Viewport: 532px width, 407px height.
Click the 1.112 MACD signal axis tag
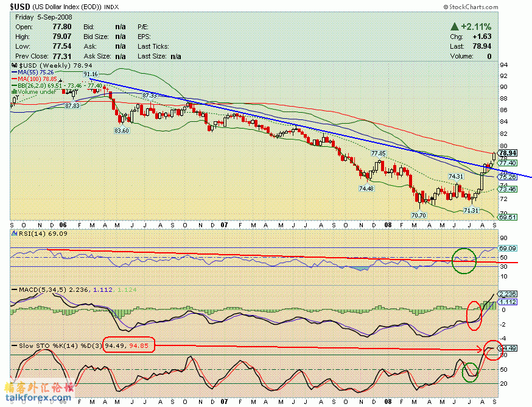pyautogui.click(x=508, y=302)
